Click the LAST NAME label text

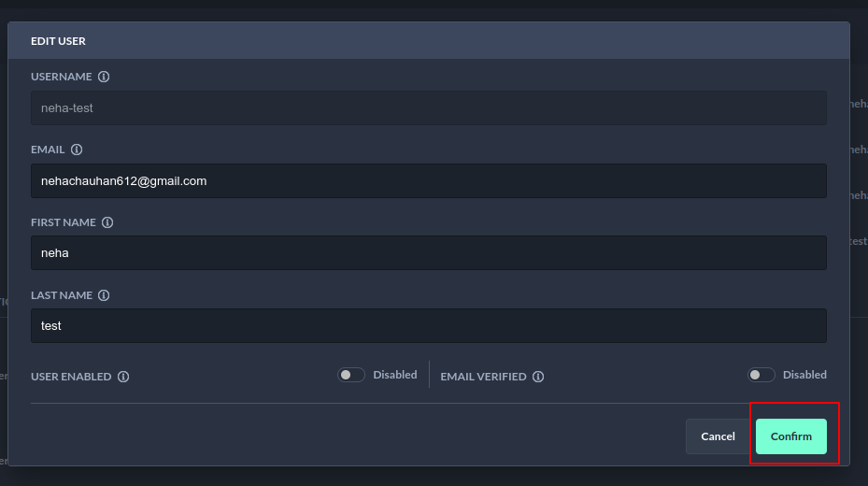point(62,295)
